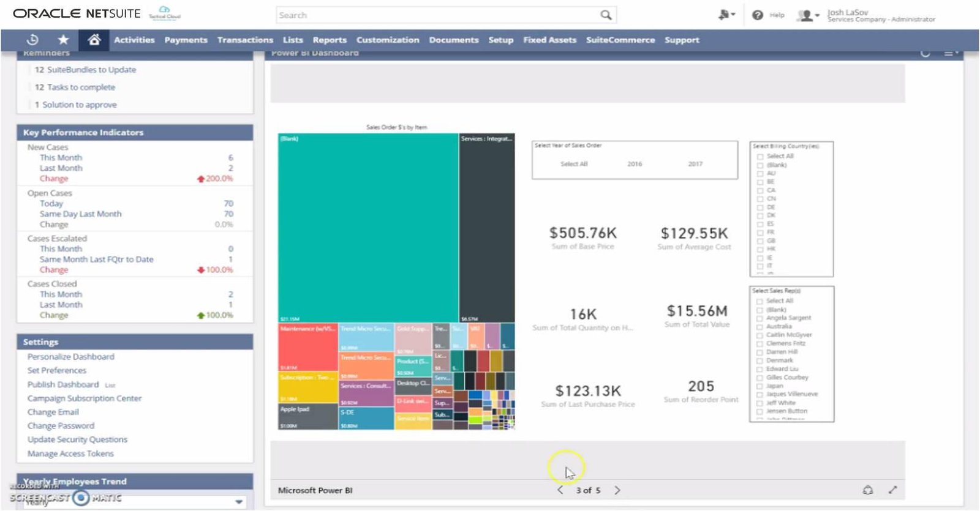Open the 12 Tasks to complete reminder
The height and width of the screenshot is (511, 980).
pyautogui.click(x=75, y=87)
